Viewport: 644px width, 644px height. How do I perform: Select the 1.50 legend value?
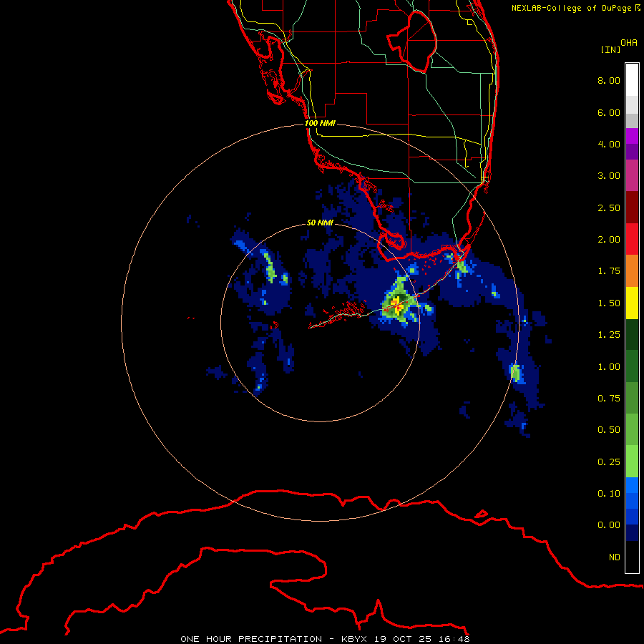609,303
